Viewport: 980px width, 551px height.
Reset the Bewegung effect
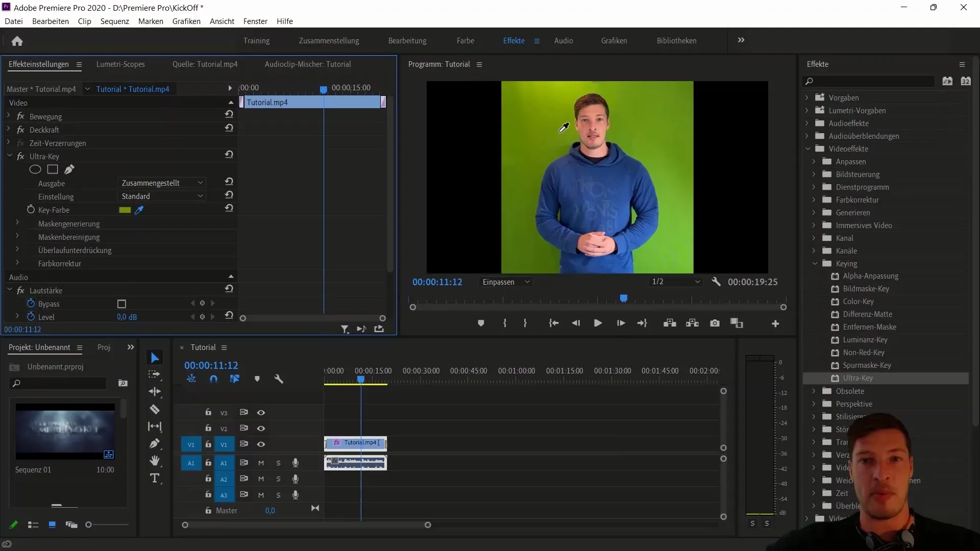pyautogui.click(x=229, y=114)
